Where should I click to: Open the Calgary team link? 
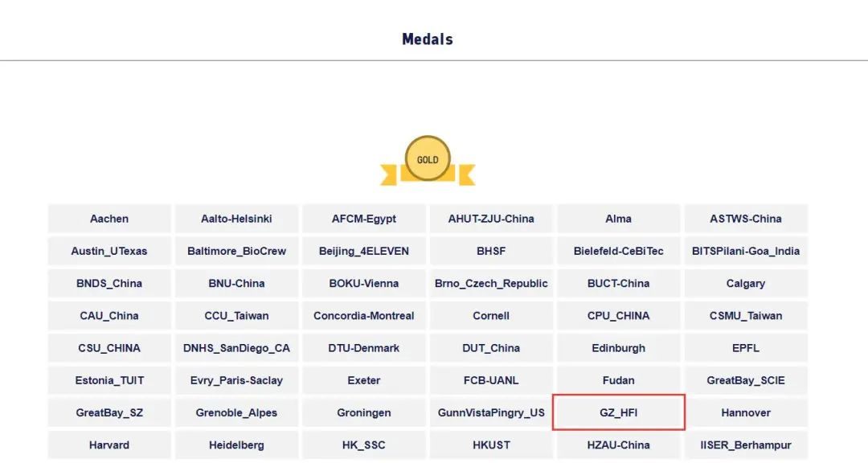pos(746,283)
